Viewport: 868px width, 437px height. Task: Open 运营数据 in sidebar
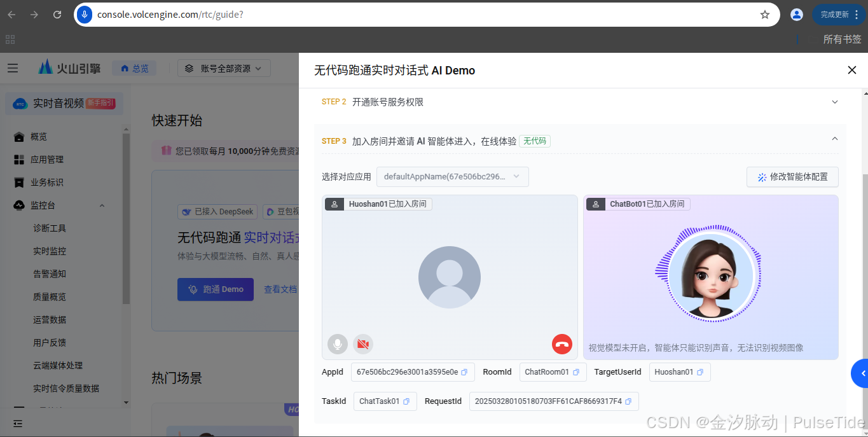50,320
